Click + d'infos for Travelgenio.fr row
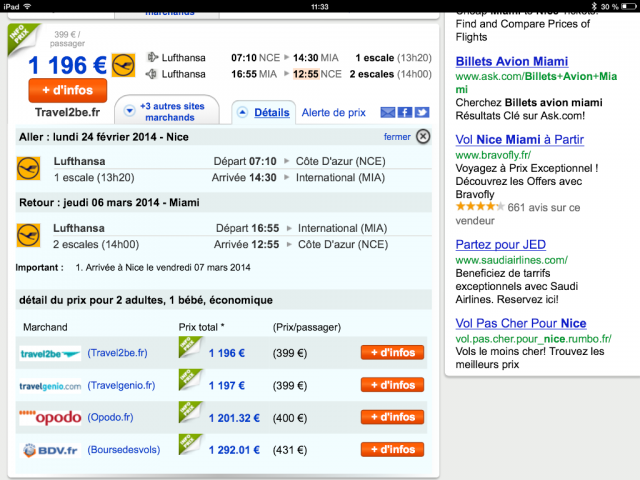Screen dimensions: 640x480 pos(392,384)
